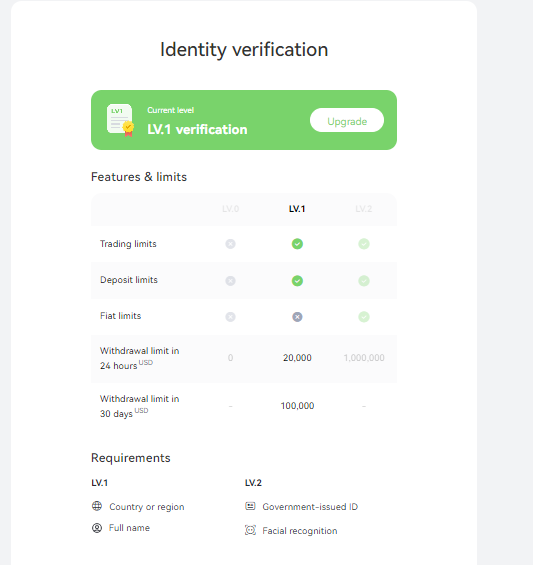Click LV.1 green check for Trading limits
The height and width of the screenshot is (565, 533).
297,244
